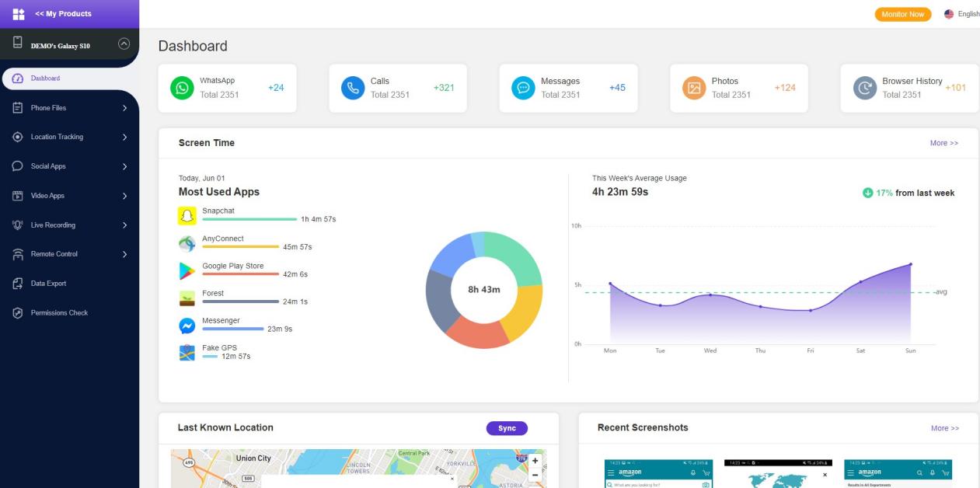Click the Snapchat app icon
This screenshot has width=980, height=488.
[187, 215]
